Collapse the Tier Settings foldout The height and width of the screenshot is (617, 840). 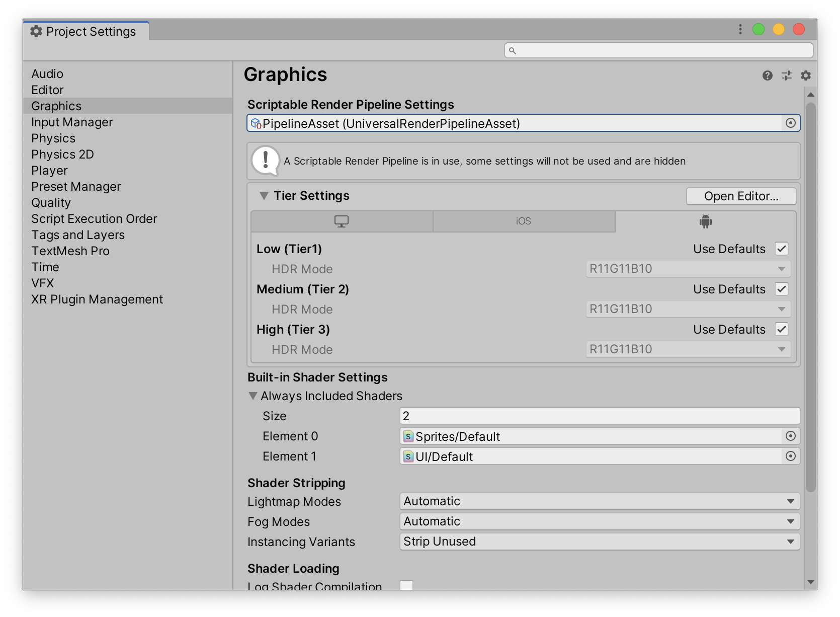click(x=264, y=196)
